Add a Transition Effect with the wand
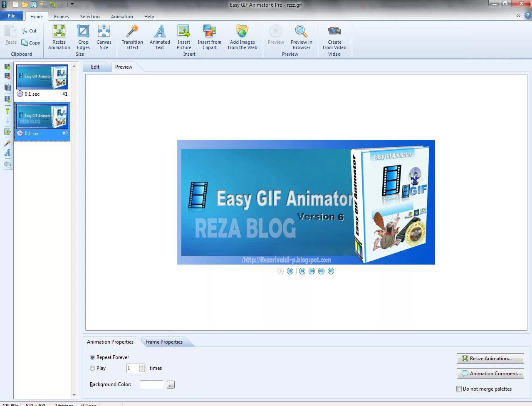 pos(132,37)
